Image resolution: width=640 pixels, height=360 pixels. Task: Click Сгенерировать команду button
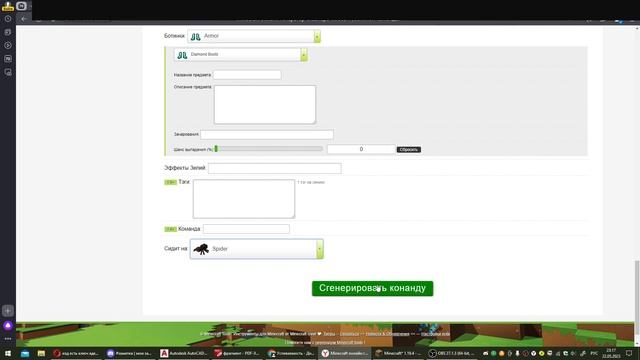click(x=372, y=288)
